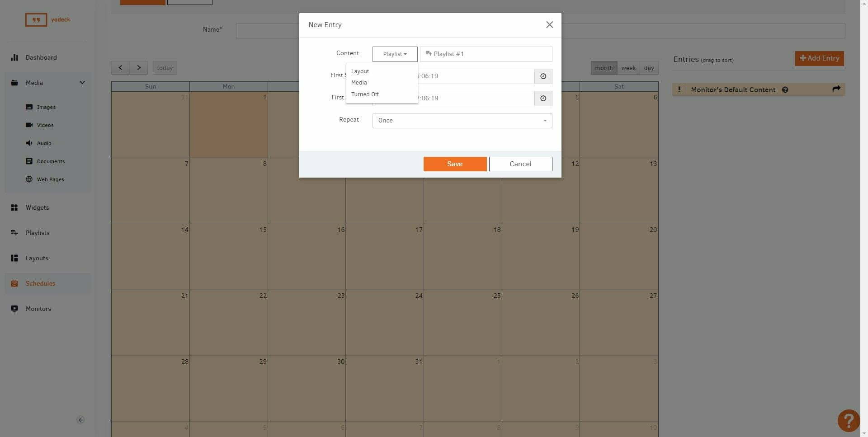This screenshot has width=868, height=437.
Task: Click the Add Entry button
Action: pyautogui.click(x=819, y=58)
